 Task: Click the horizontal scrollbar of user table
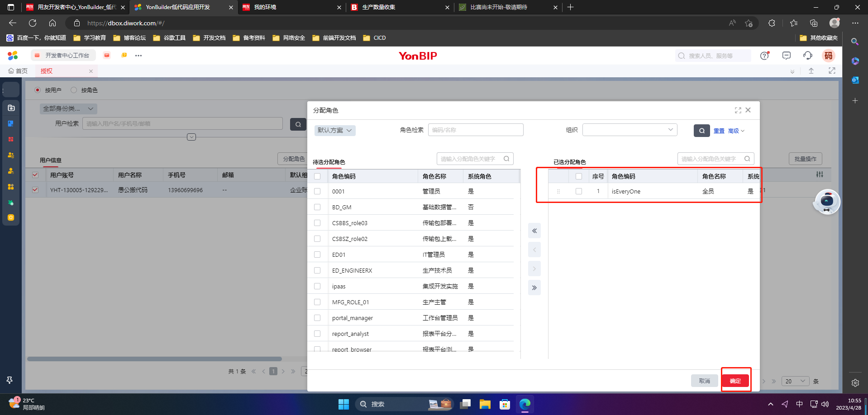(x=154, y=359)
